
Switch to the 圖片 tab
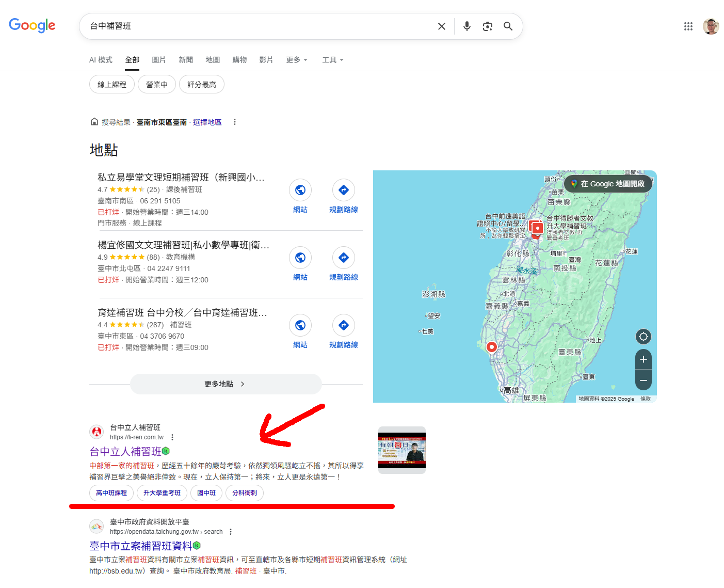click(159, 60)
